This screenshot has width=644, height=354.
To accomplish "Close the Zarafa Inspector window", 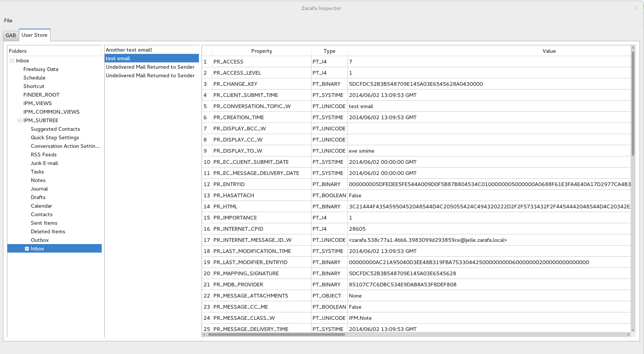I will coord(636,8).
